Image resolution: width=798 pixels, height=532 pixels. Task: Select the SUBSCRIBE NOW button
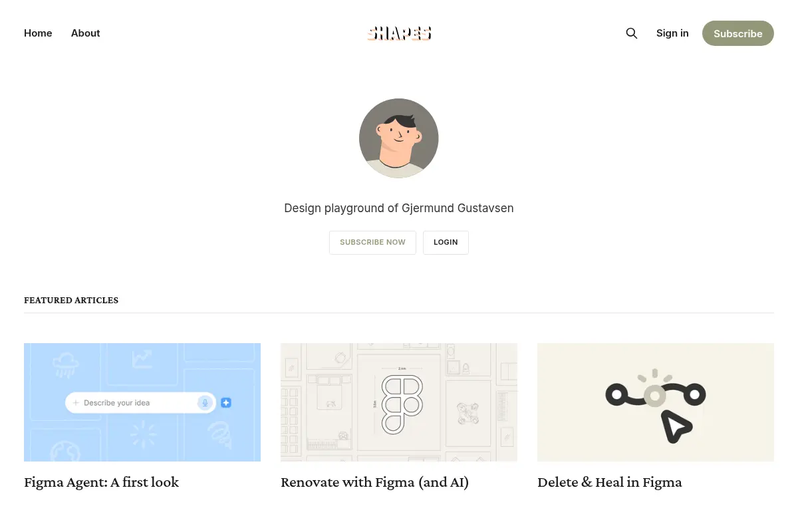click(372, 242)
